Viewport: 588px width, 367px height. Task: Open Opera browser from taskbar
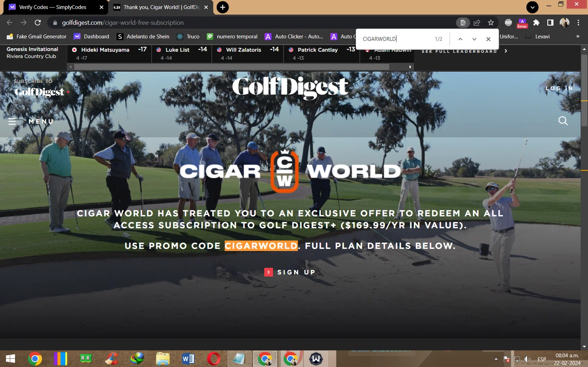coord(214,358)
